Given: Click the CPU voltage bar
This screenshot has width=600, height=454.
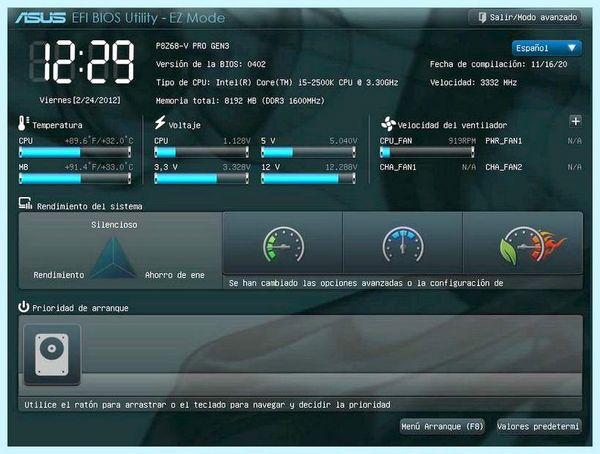Looking at the screenshot, I should [x=201, y=152].
